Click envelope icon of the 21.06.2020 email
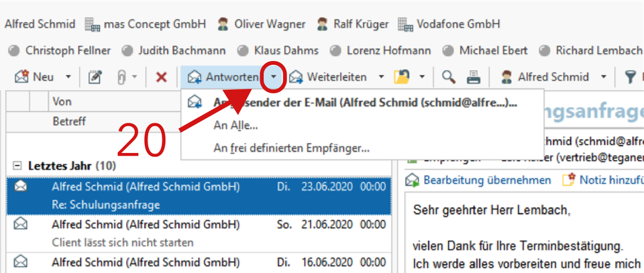 [x=21, y=224]
